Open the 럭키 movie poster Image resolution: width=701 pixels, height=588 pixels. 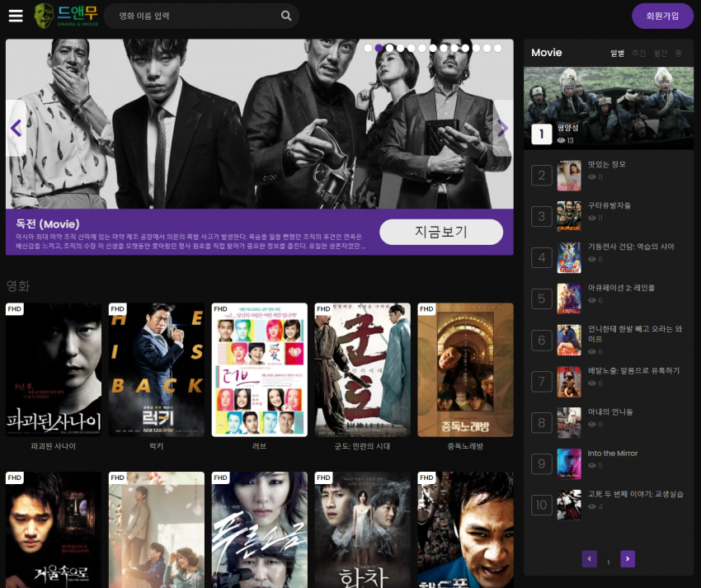(x=157, y=369)
